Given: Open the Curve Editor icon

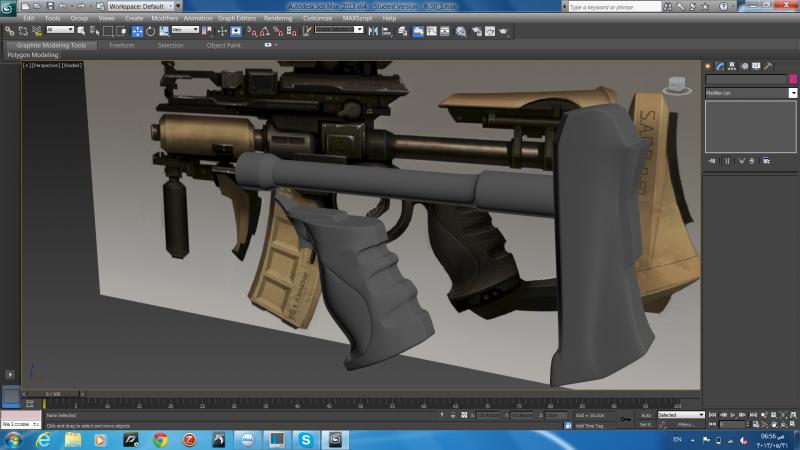Looking at the screenshot, I should click(432, 31).
